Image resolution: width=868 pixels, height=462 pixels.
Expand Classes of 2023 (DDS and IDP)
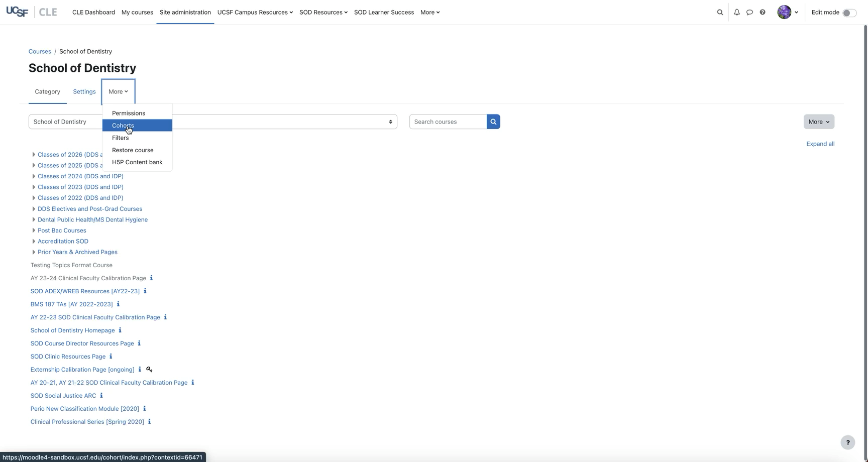(x=34, y=187)
